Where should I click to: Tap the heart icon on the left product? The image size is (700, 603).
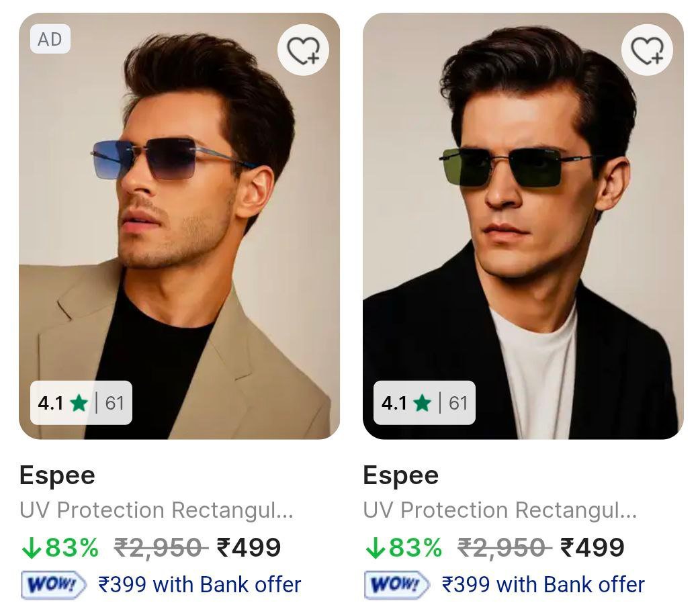coord(303,50)
